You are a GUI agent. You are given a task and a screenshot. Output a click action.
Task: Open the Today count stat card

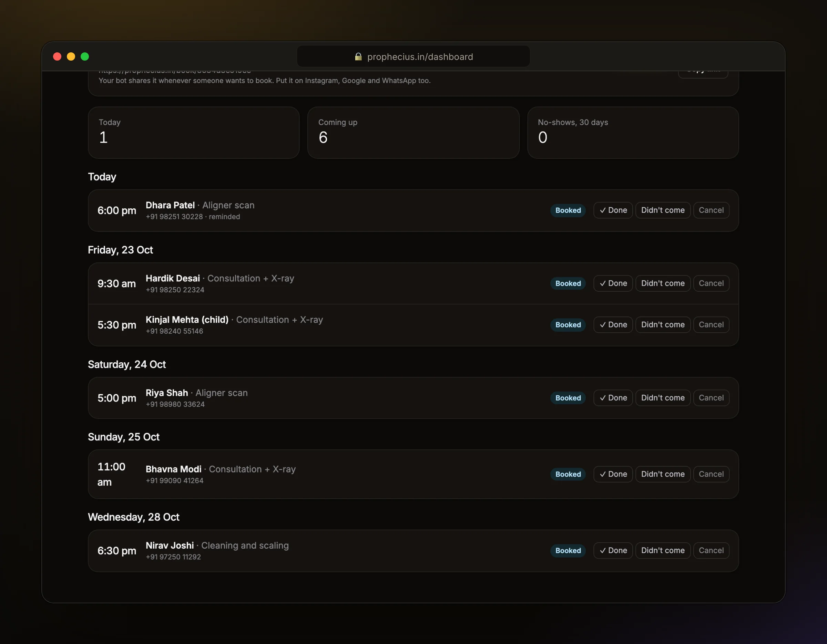pyautogui.click(x=194, y=133)
